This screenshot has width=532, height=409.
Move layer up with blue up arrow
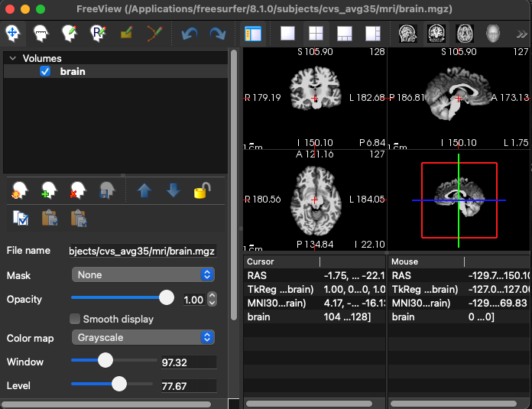[144, 190]
